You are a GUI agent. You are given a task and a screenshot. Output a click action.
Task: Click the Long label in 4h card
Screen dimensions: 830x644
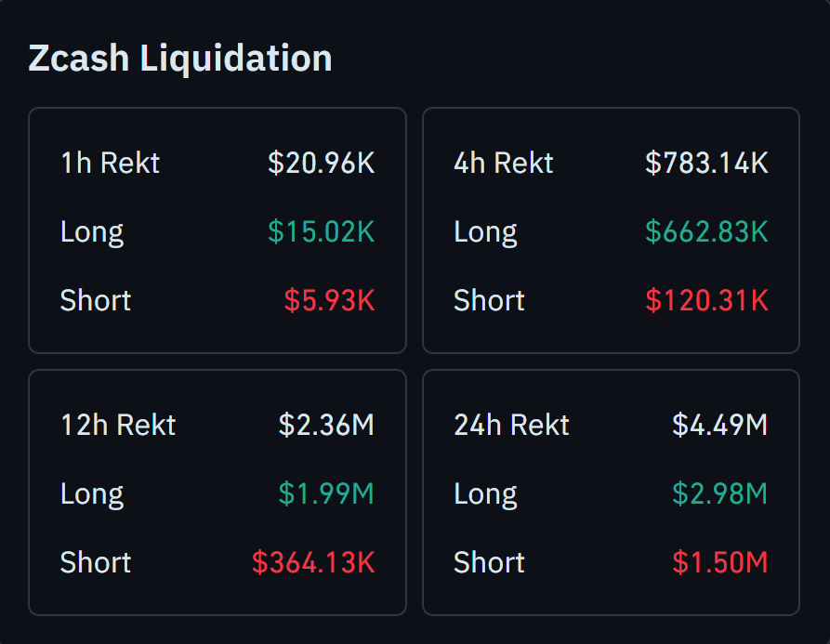pyautogui.click(x=485, y=232)
